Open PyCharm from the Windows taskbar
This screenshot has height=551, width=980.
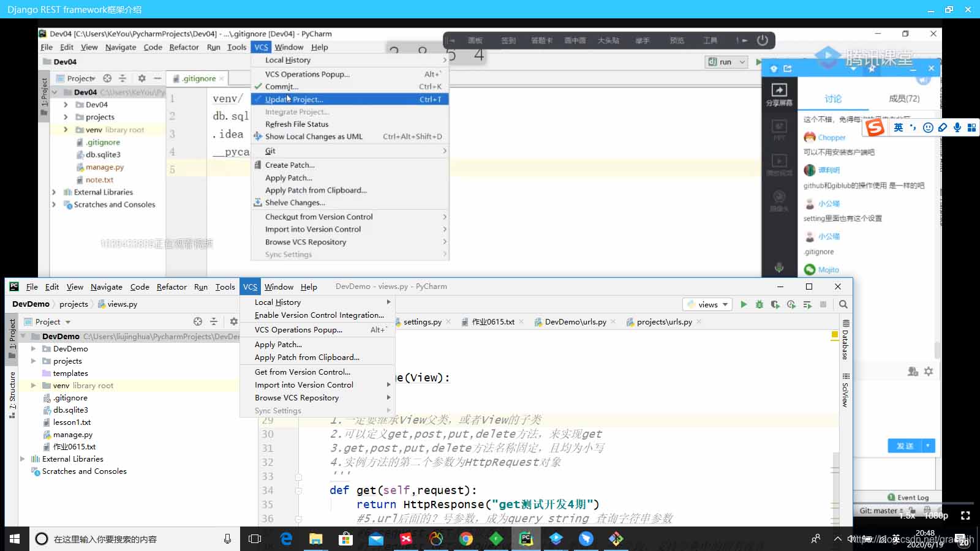coord(526,539)
